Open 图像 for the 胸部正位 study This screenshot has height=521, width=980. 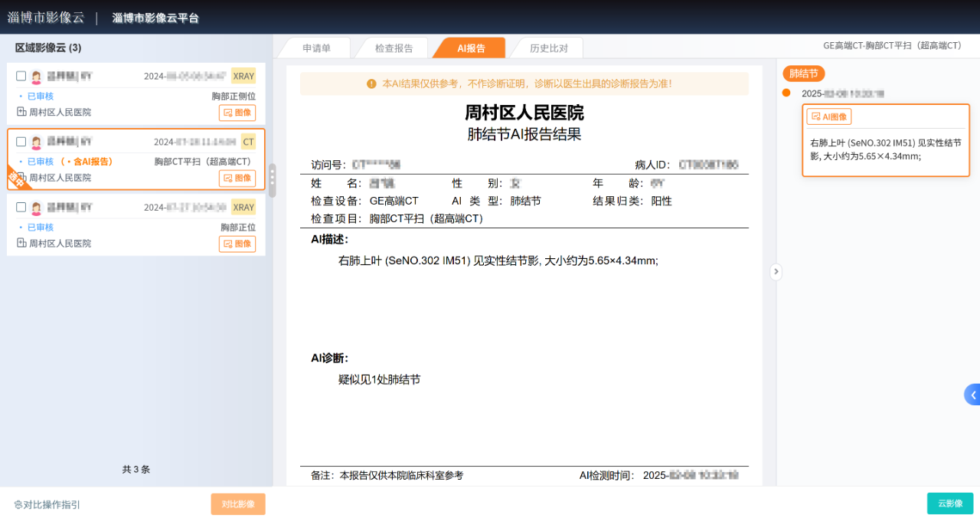(237, 244)
